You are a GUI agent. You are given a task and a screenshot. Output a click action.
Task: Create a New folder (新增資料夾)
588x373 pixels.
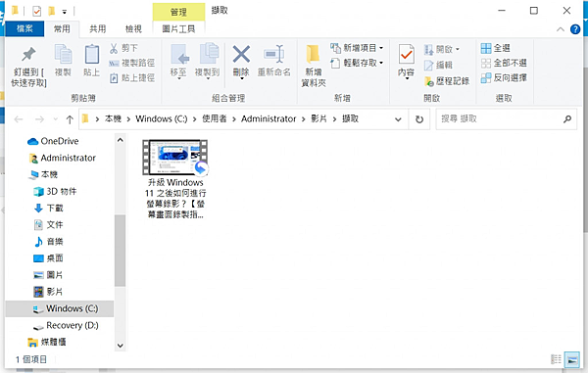tap(314, 66)
